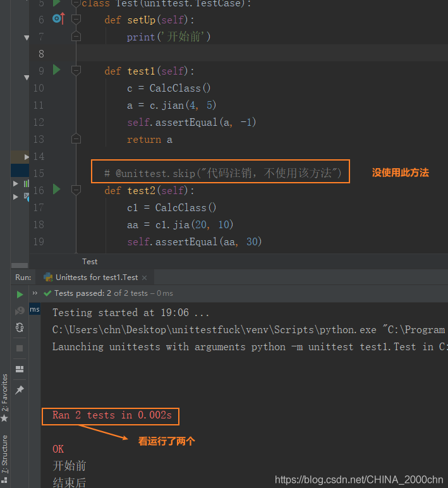This screenshot has height=488, width=448.
Task: Collapse the test1 method fold marker
Action: [76, 71]
